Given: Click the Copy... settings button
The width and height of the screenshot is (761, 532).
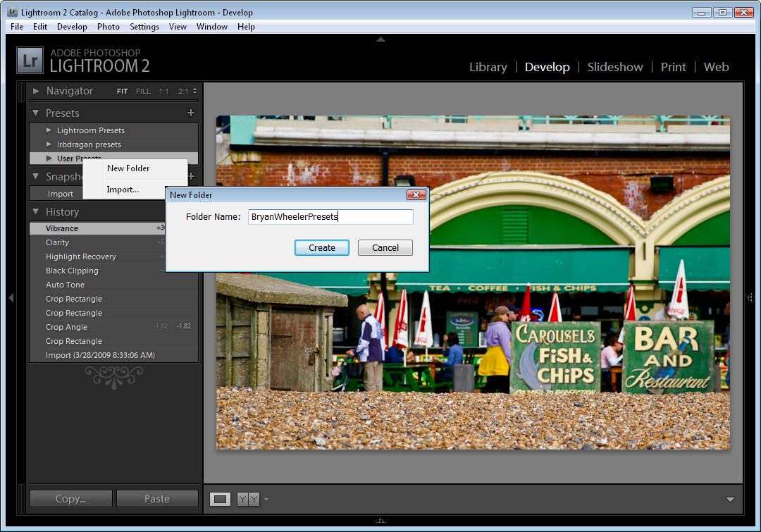Looking at the screenshot, I should [71, 498].
